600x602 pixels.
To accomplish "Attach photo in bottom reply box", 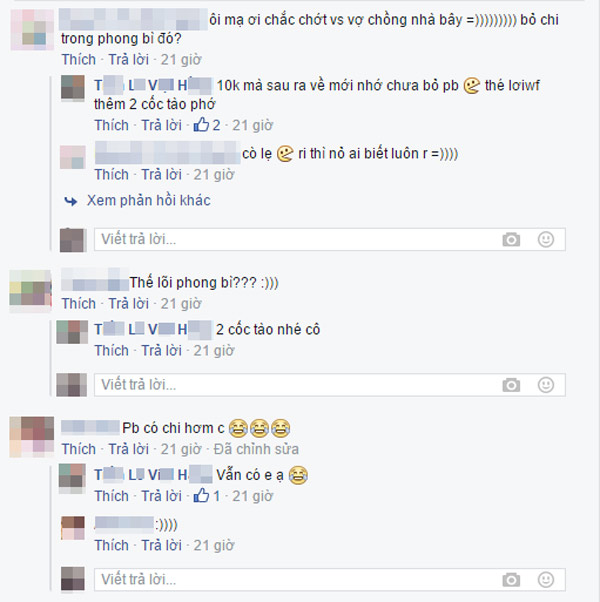I will 511,579.
